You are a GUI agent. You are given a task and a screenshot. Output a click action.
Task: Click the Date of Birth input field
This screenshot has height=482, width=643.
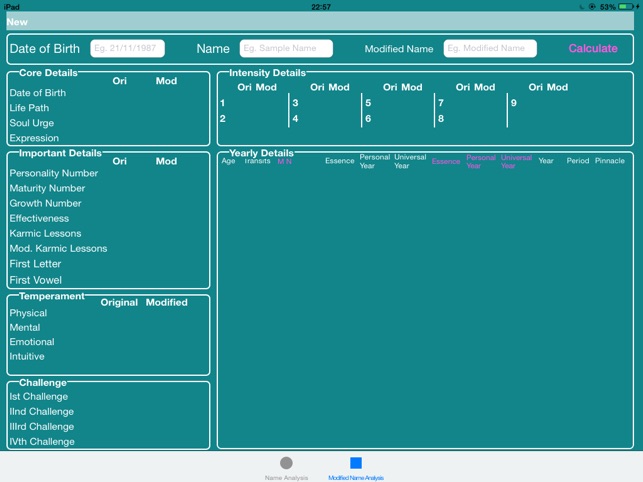tap(128, 48)
